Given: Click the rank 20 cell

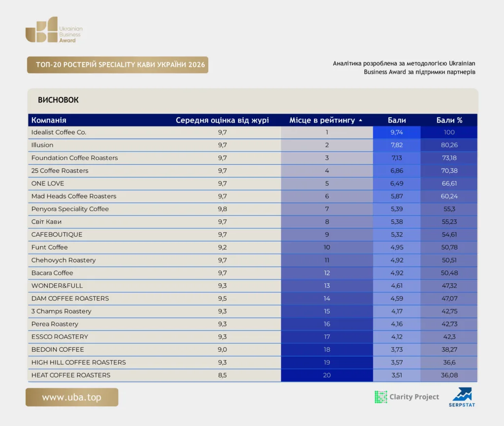Looking at the screenshot, I should click(x=327, y=375).
